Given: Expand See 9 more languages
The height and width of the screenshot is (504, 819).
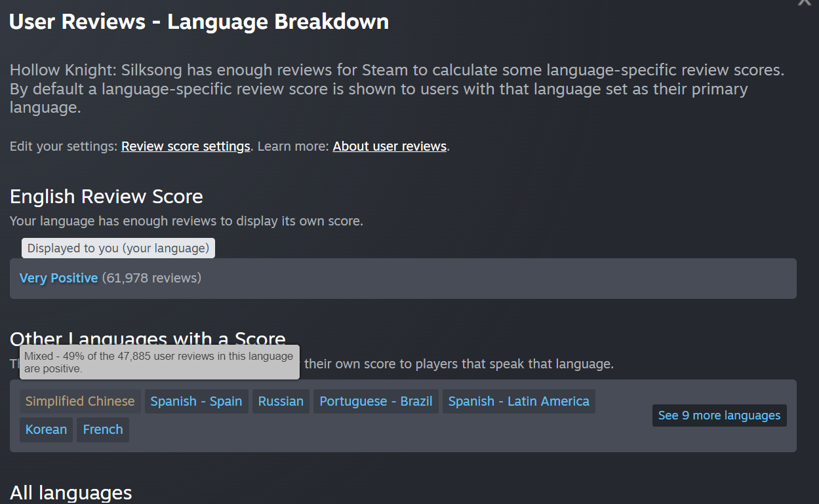Looking at the screenshot, I should pyautogui.click(x=719, y=416).
